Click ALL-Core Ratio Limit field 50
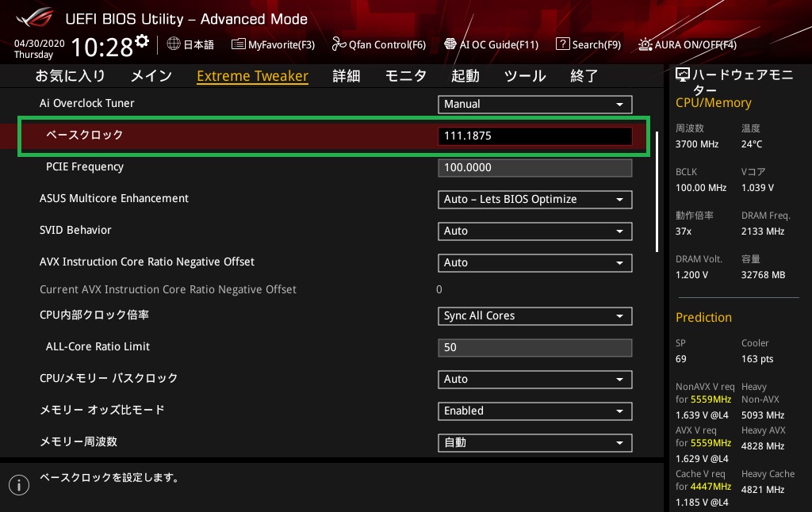Viewport: 812px width, 512px height. click(535, 347)
